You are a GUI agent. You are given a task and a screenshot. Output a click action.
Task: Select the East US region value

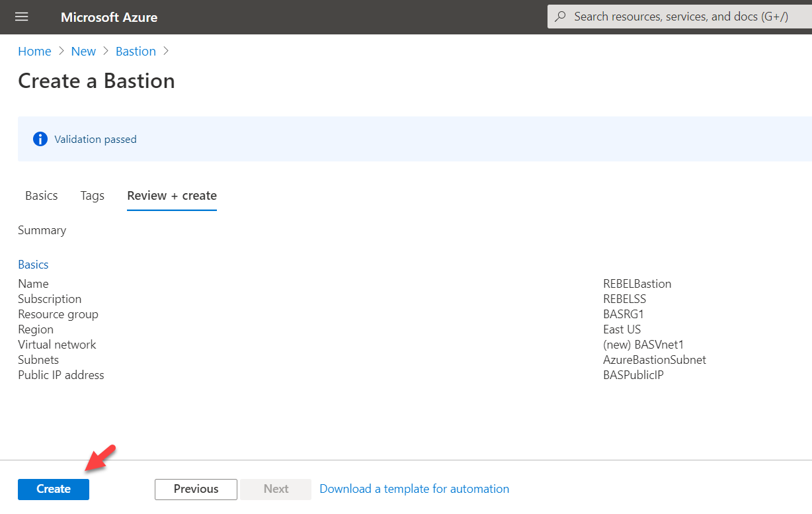pos(622,329)
